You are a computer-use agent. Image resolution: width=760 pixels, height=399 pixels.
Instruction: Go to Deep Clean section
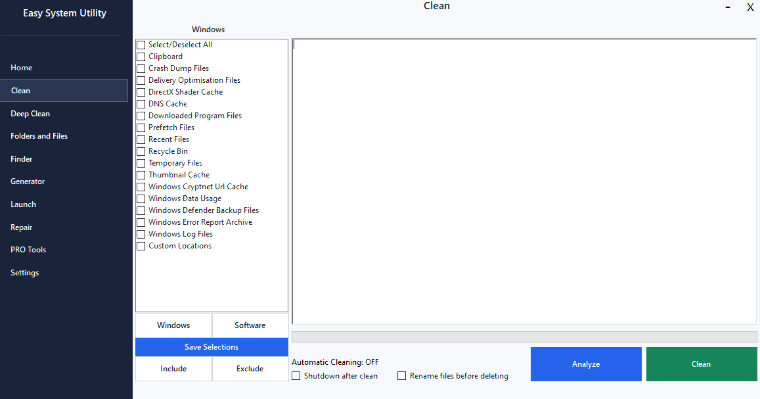pyautogui.click(x=64, y=113)
